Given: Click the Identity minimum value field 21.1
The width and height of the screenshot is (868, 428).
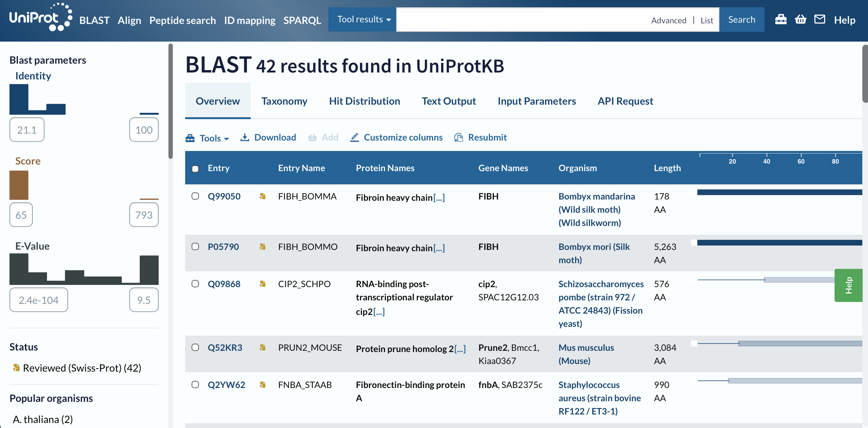Looking at the screenshot, I should (x=27, y=130).
